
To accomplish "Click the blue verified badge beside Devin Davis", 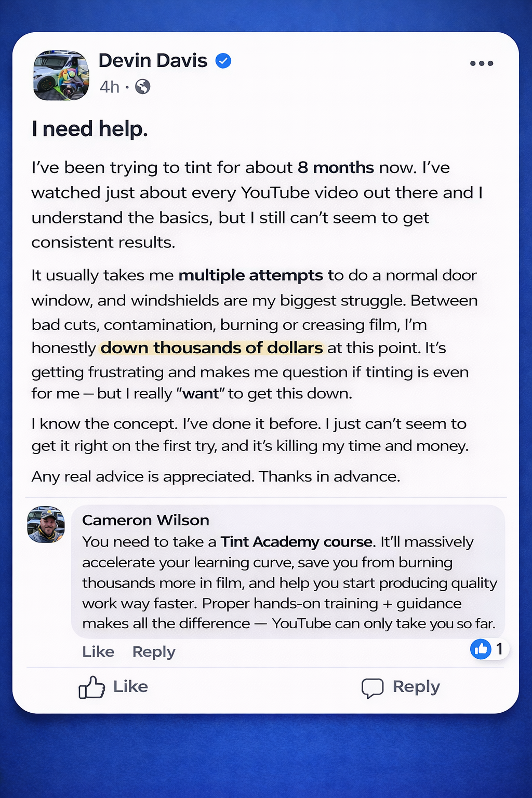I will click(x=223, y=61).
